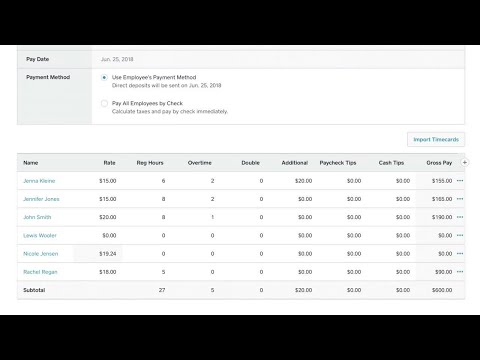Open Jenna Kleine employee link
Image resolution: width=480 pixels, height=360 pixels.
[39, 181]
